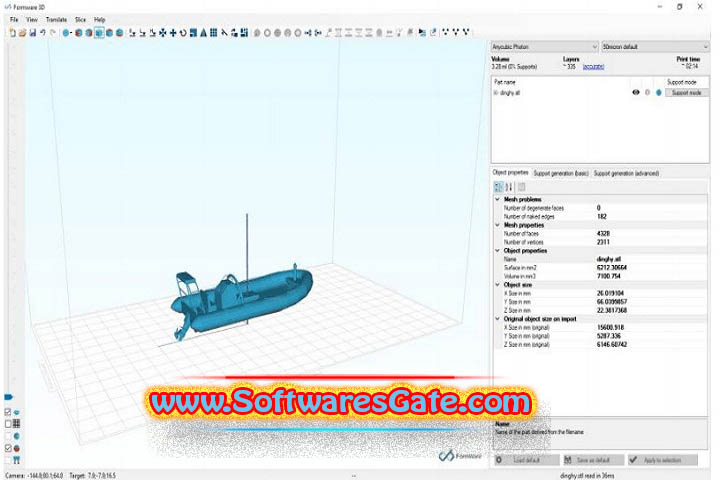This screenshot has width=720, height=480.
Task: Select the highlighted blue sphere view icon
Action: coord(99,33)
